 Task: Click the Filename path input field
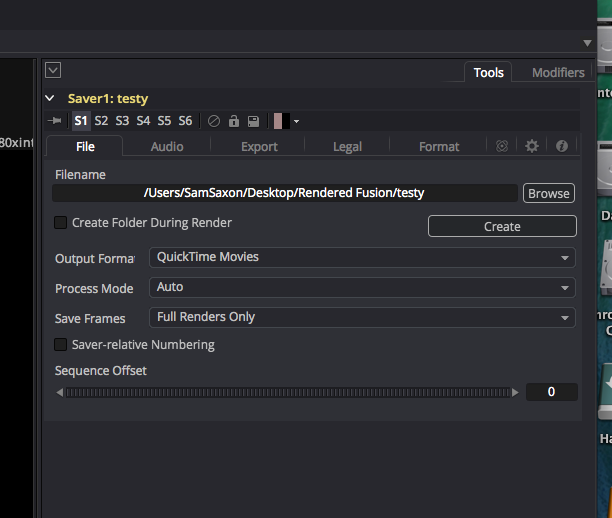[285, 193]
